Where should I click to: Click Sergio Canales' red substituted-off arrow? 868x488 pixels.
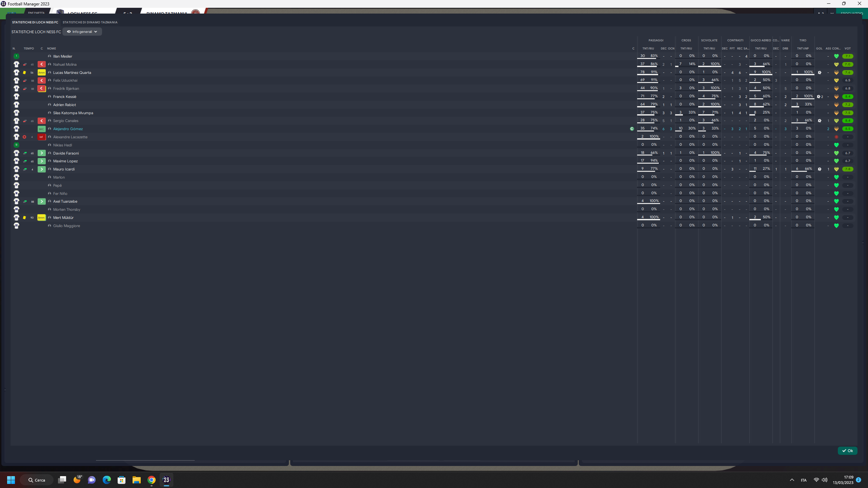[41, 121]
